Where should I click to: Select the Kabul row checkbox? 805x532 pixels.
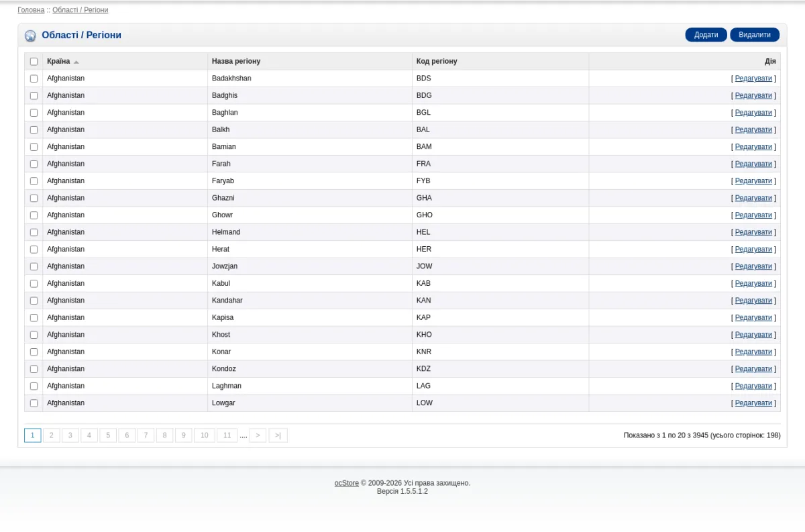click(x=34, y=283)
